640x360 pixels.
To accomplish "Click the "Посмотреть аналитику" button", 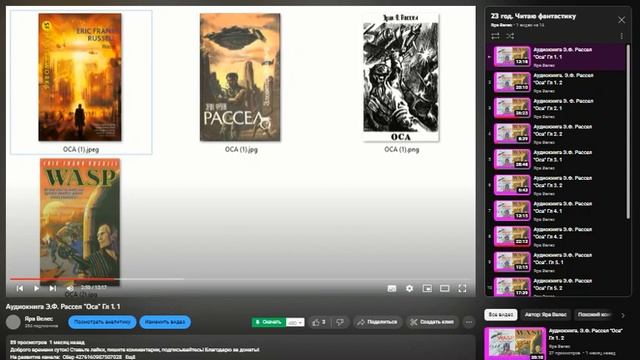I will coord(102,322).
